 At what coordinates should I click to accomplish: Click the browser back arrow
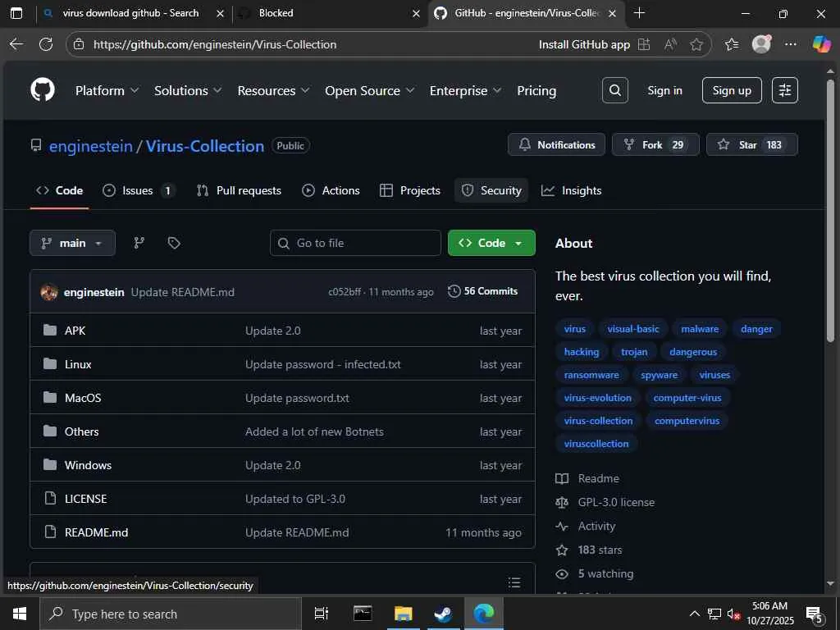point(16,44)
